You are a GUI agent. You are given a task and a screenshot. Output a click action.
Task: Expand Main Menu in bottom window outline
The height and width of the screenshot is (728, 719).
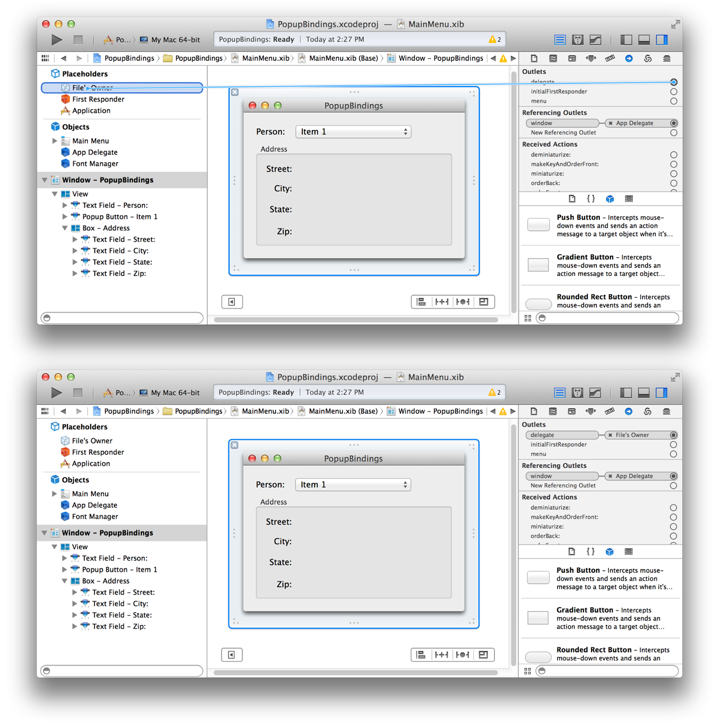[x=54, y=494]
